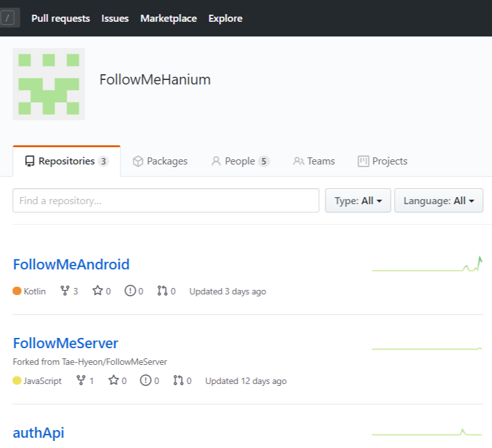The width and height of the screenshot is (492, 448).
Task: Switch to the Packages tab
Action: pyautogui.click(x=160, y=161)
